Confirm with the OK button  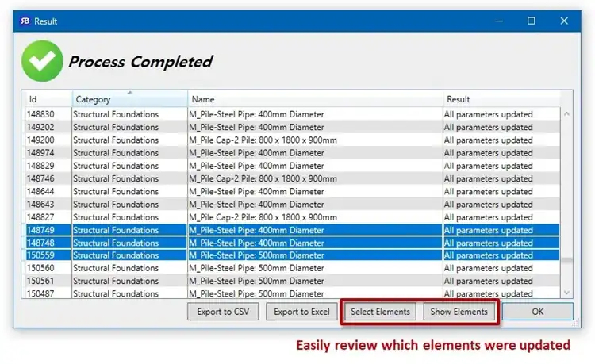[x=538, y=312]
